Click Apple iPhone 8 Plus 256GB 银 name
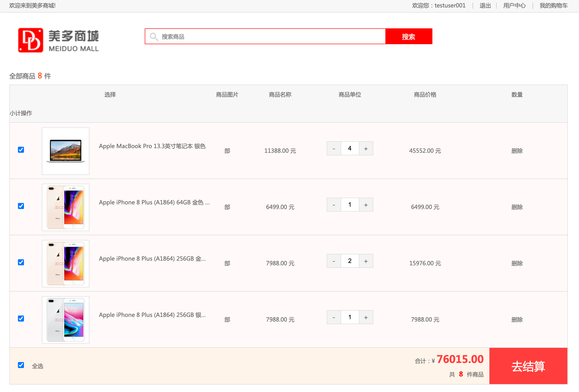 click(x=152, y=315)
